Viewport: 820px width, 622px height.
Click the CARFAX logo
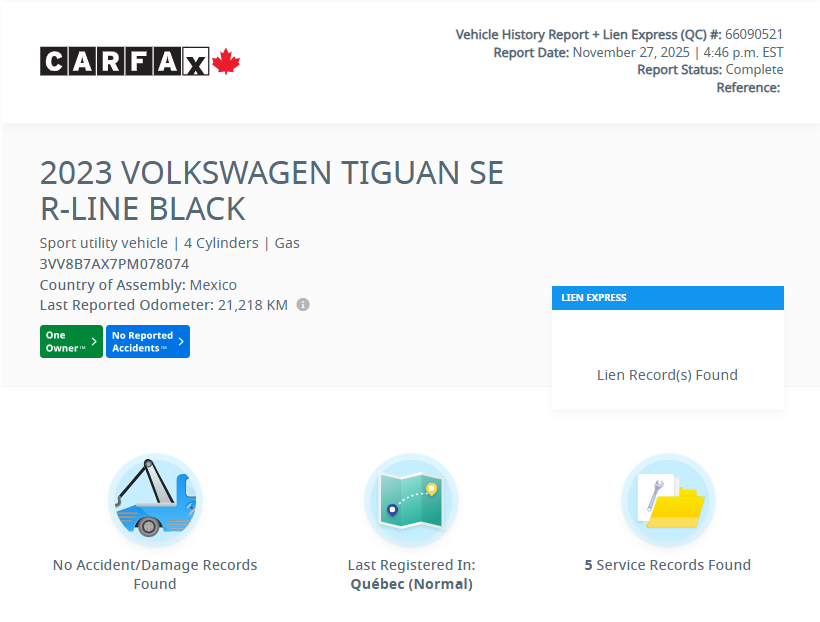click(125, 61)
